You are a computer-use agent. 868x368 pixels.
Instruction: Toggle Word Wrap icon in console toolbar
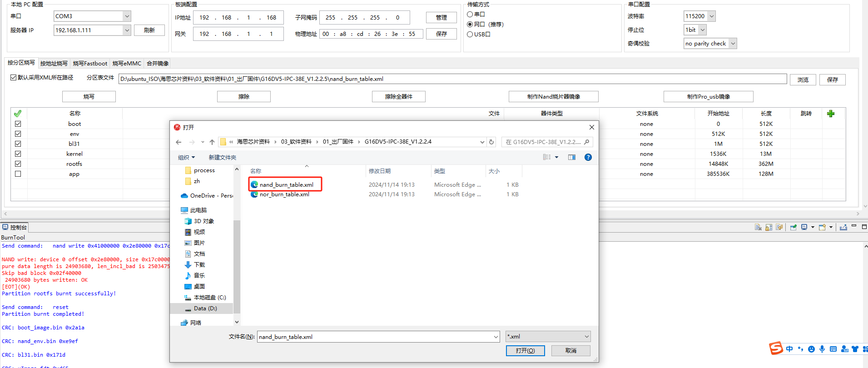(x=779, y=227)
